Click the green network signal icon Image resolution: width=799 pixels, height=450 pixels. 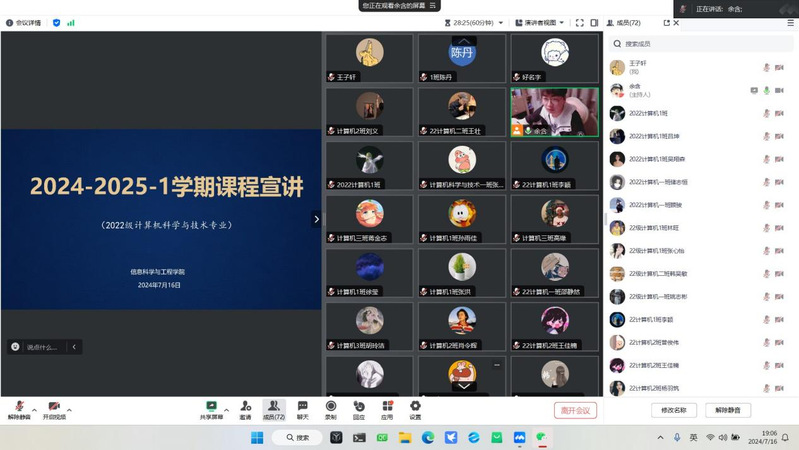coord(71,22)
